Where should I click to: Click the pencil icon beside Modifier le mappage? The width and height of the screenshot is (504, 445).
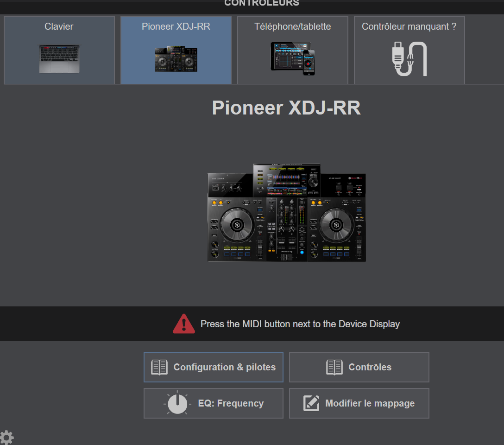pos(311,403)
